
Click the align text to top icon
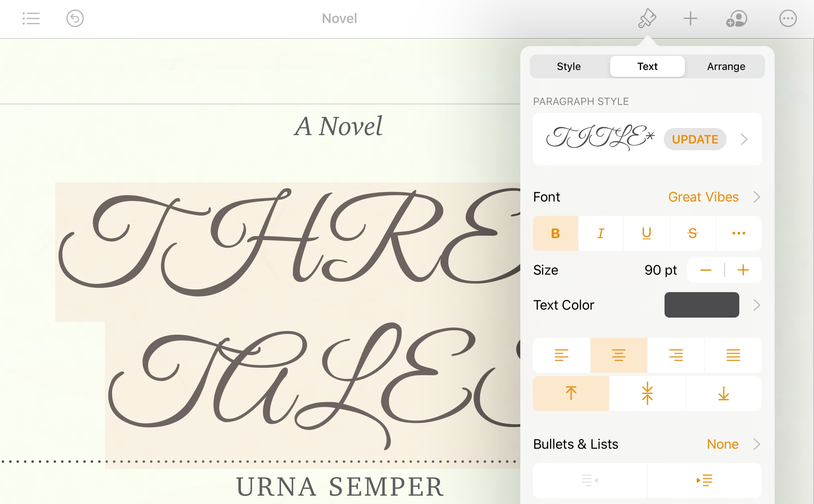(x=572, y=392)
